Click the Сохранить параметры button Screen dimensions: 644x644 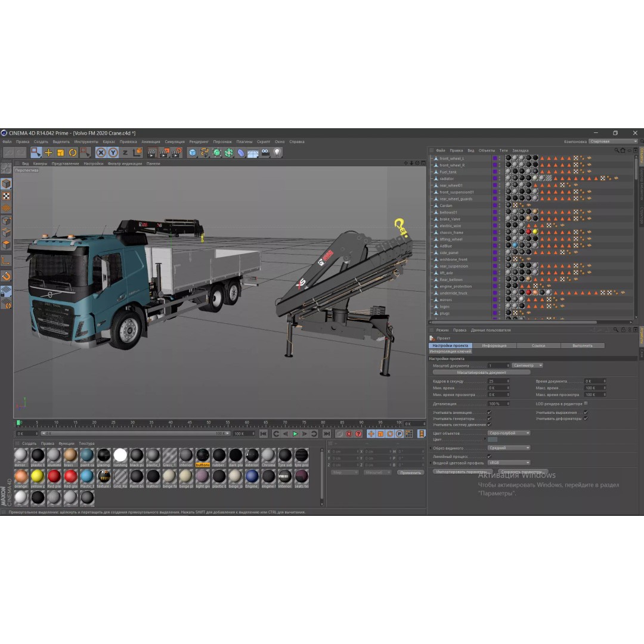[x=523, y=472]
